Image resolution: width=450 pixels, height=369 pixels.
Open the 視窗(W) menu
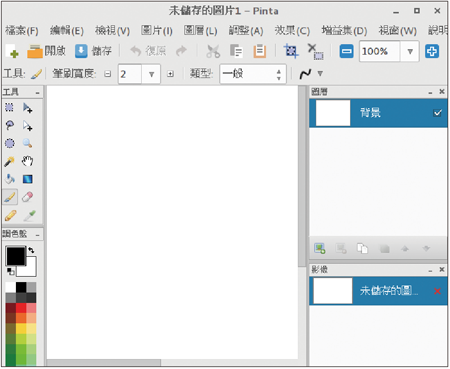click(398, 31)
